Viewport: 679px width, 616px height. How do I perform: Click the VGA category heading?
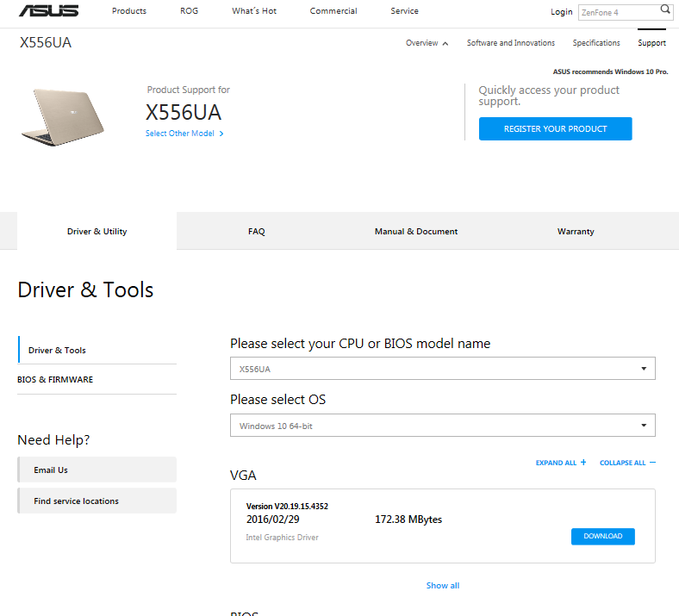[x=243, y=476]
